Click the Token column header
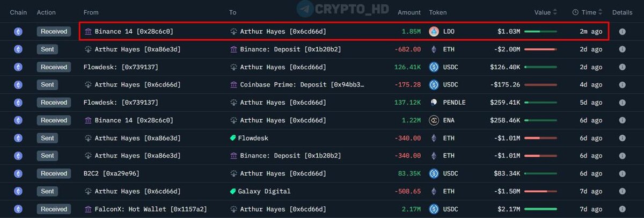Screen dimensions: 644x218 pos(438,12)
